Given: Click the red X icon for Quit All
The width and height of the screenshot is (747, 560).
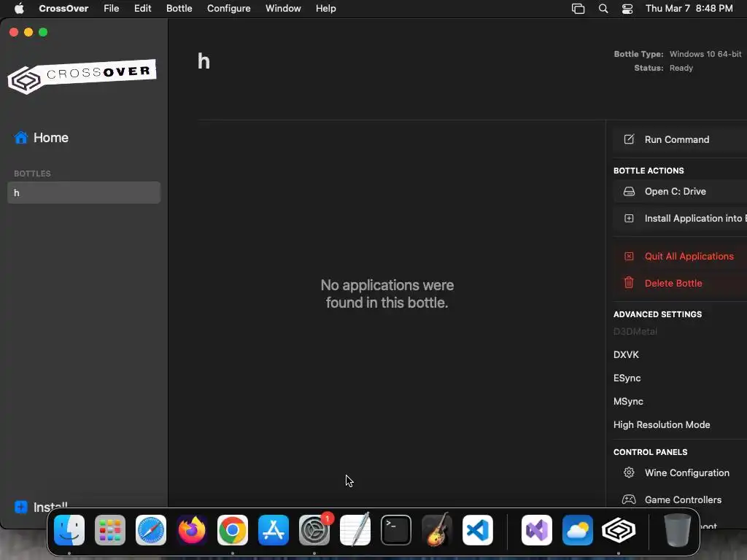Looking at the screenshot, I should [629, 256].
